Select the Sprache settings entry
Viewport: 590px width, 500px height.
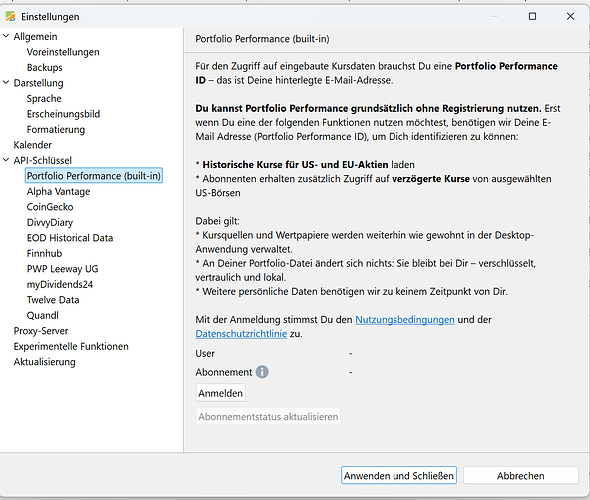point(44,99)
